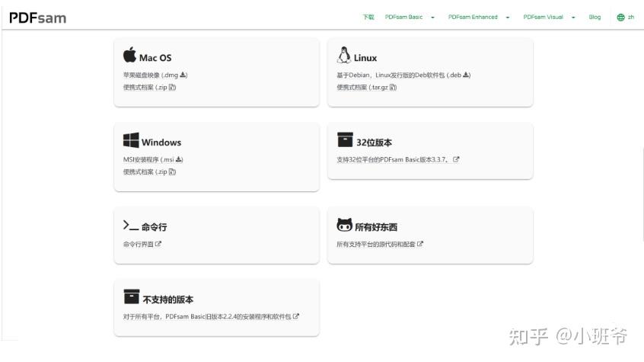Click the download icon next to .dmg

pos(183,75)
